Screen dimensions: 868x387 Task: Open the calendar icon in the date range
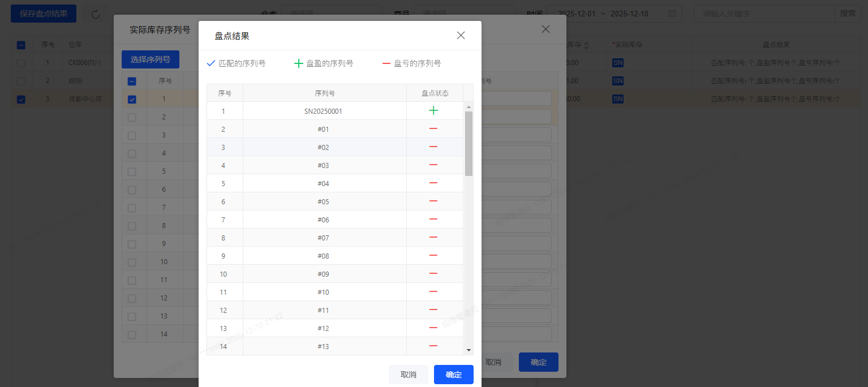click(672, 14)
